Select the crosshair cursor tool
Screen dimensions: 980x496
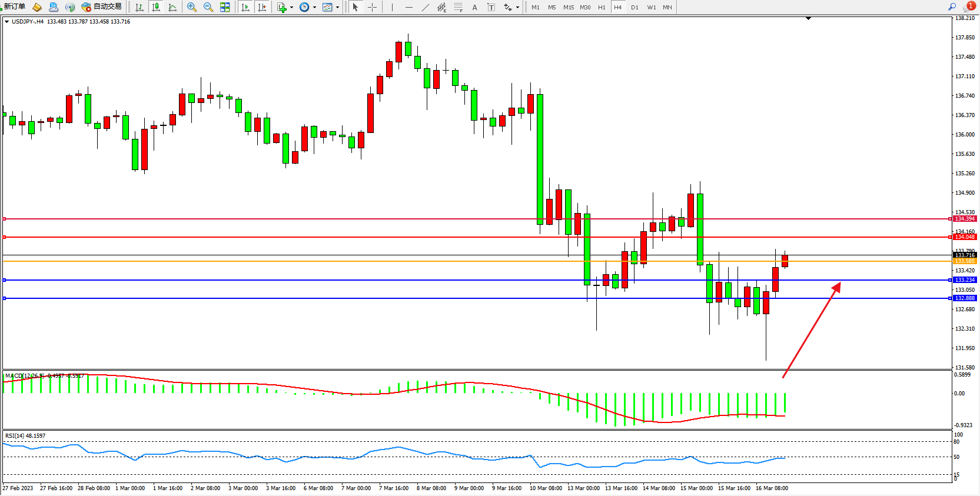pos(373,7)
